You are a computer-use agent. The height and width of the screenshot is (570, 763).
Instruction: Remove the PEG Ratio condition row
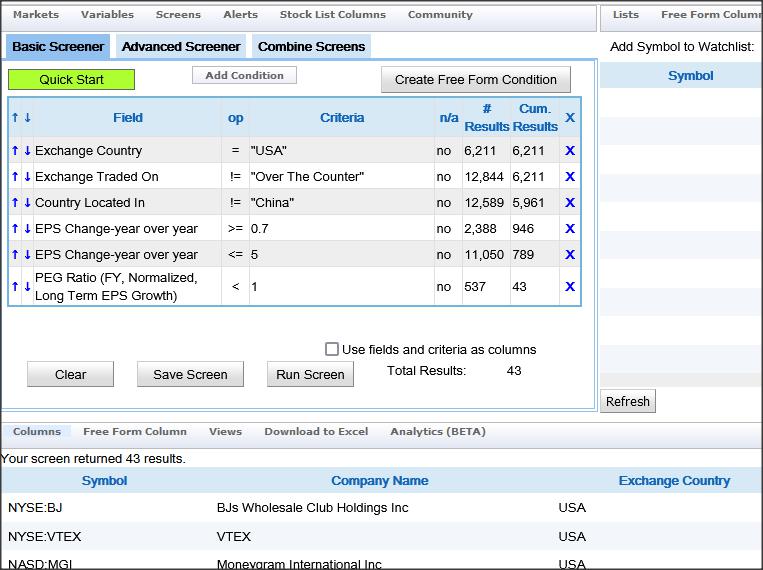click(x=570, y=287)
